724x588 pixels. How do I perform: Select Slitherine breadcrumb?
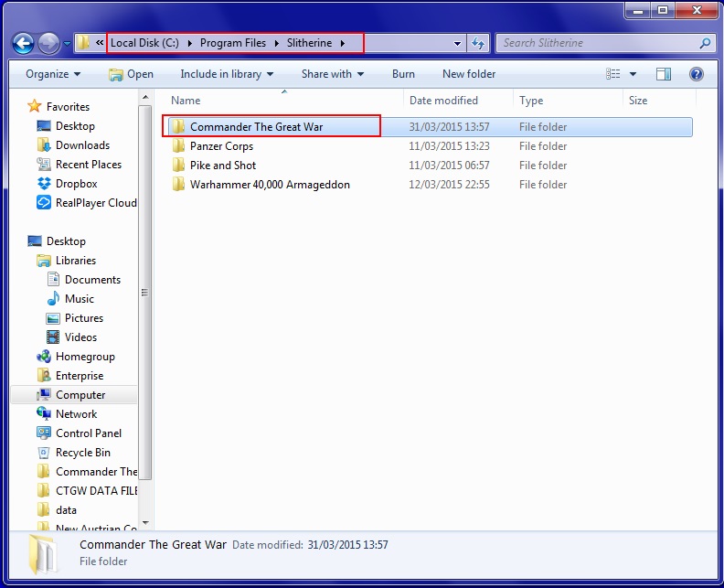[x=309, y=43]
